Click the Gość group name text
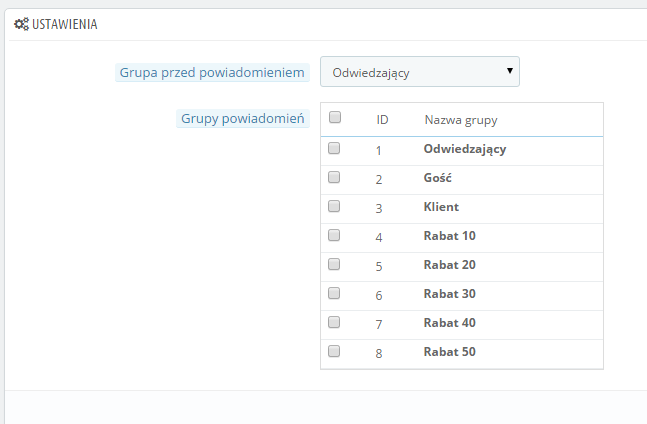 click(438, 178)
